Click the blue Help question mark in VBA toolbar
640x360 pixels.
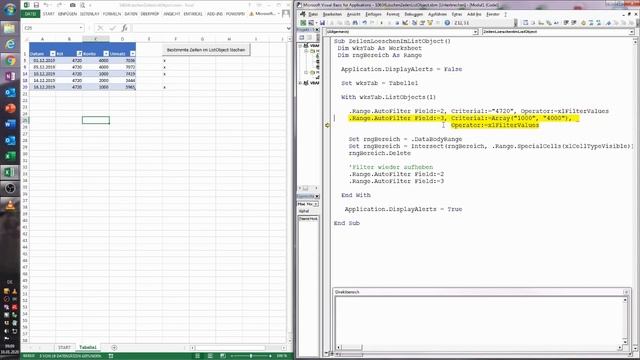pos(447,23)
